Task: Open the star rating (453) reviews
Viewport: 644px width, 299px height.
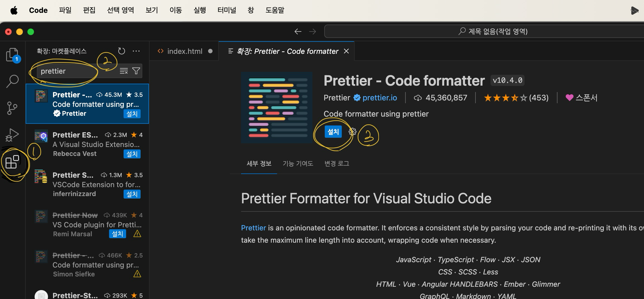Action: (516, 98)
